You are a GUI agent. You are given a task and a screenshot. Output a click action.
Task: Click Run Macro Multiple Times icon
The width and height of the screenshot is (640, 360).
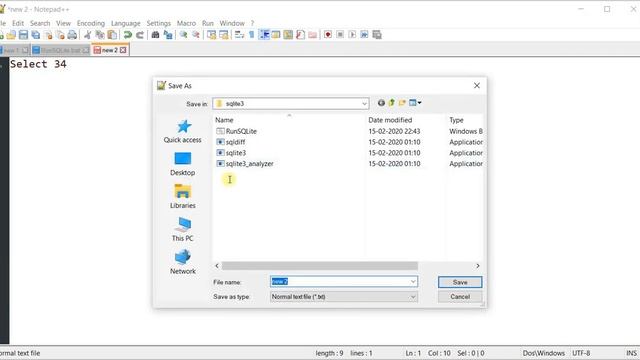click(x=364, y=35)
